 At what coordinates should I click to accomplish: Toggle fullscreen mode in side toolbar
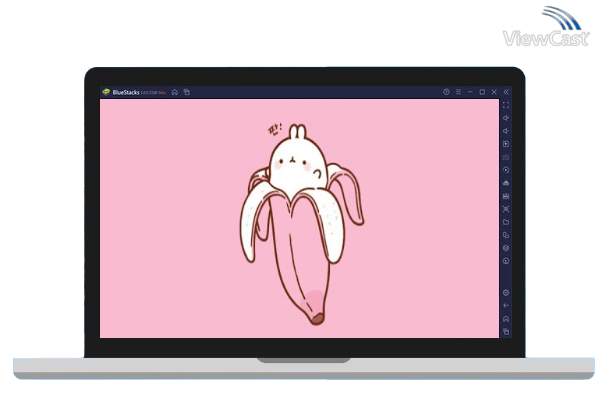tap(506, 105)
